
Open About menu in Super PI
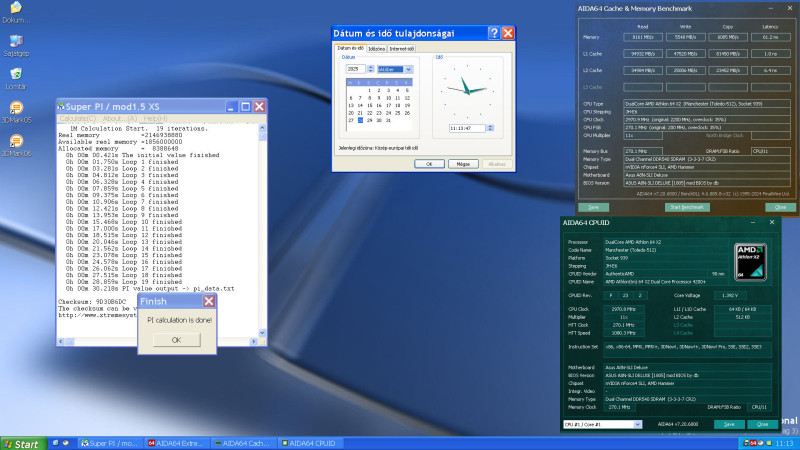pyautogui.click(x=120, y=118)
